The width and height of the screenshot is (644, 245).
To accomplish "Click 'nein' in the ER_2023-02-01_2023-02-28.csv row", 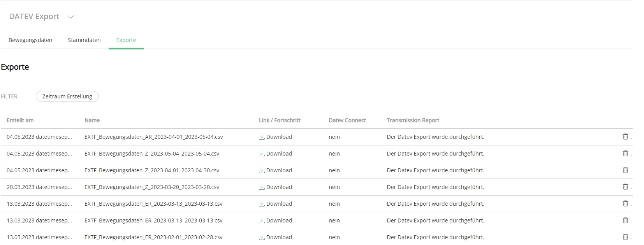I will 334,237.
